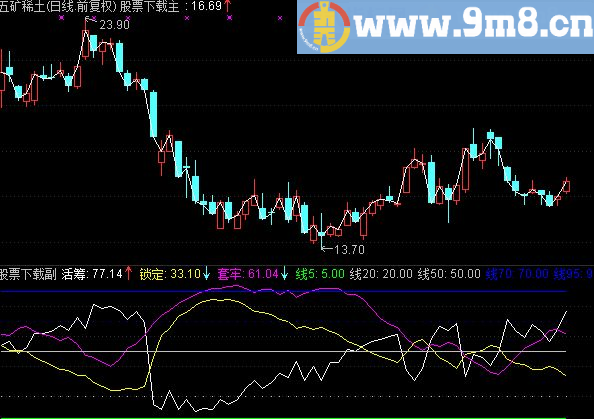The height and width of the screenshot is (419, 594).
Task: Click the red up arrow beside 16.69
Action: (x=228, y=6)
